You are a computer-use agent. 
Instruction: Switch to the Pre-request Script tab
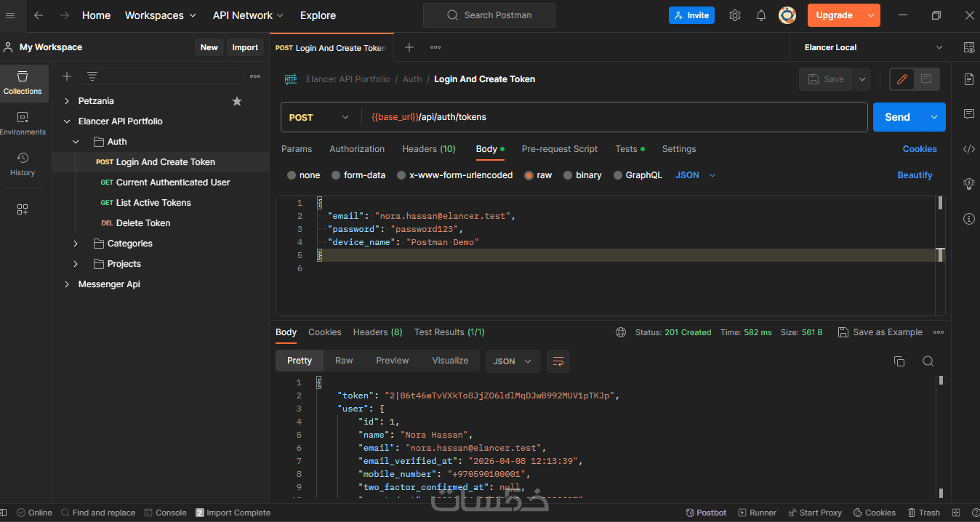[x=559, y=149]
